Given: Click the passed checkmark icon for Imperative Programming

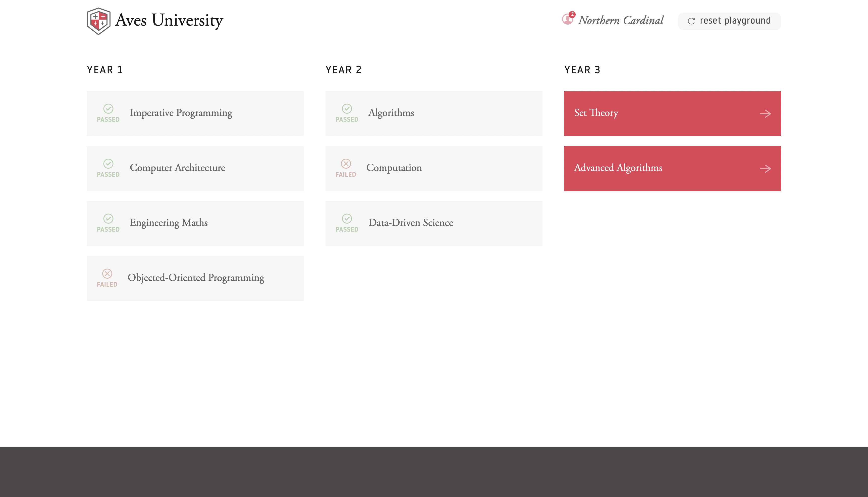Looking at the screenshot, I should click(x=108, y=108).
